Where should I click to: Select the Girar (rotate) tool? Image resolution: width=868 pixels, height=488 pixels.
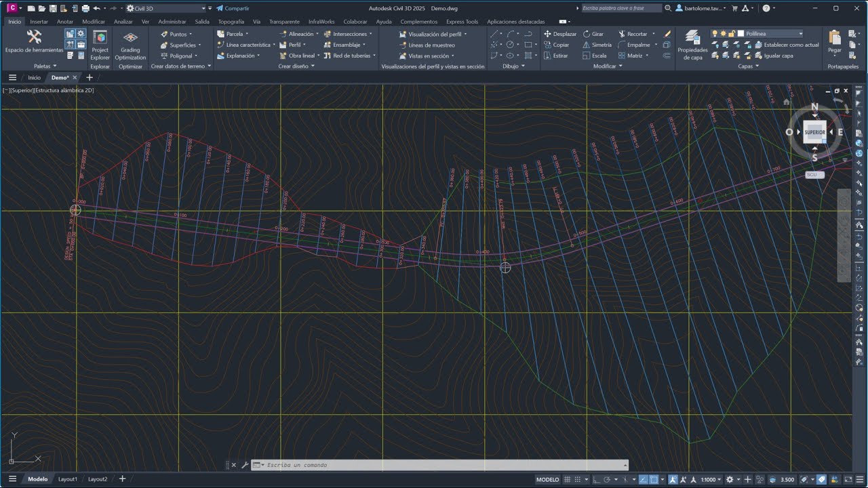pos(593,34)
